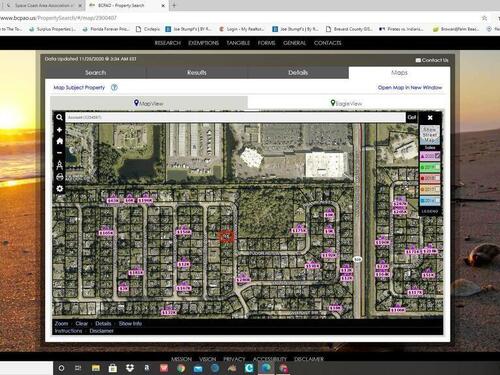Click the account search input field
Image resolution: width=500 pixels, height=375 pixels.
pos(235,117)
